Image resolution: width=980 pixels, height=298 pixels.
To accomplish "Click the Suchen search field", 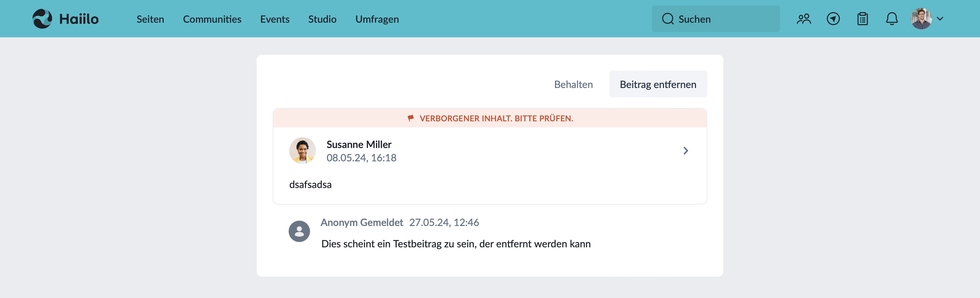I will click(x=716, y=19).
